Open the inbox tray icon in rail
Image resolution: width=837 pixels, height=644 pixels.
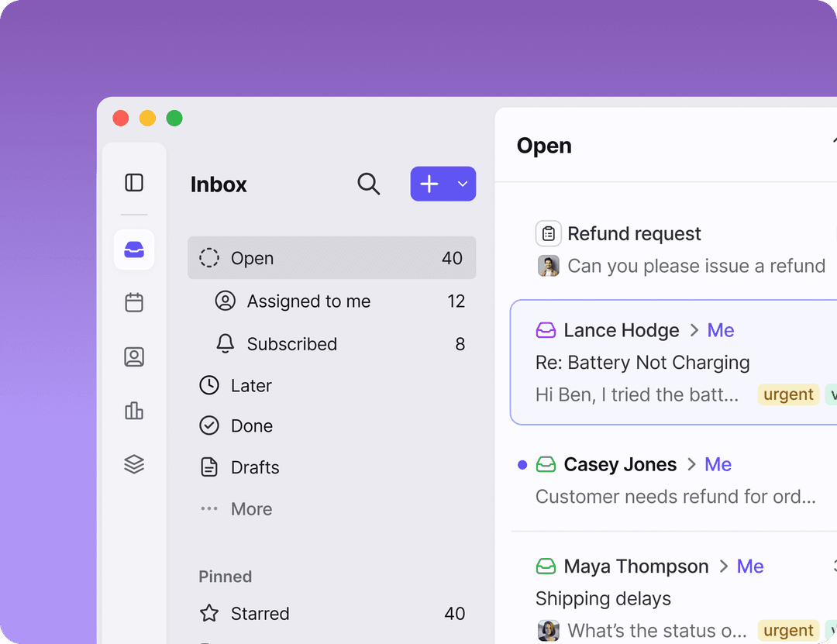(x=134, y=250)
